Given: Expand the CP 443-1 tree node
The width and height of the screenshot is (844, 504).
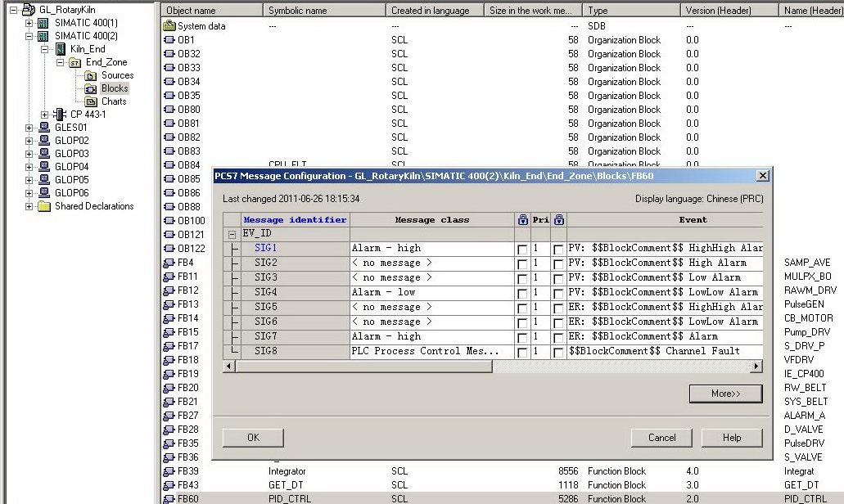Looking at the screenshot, I should [45, 115].
